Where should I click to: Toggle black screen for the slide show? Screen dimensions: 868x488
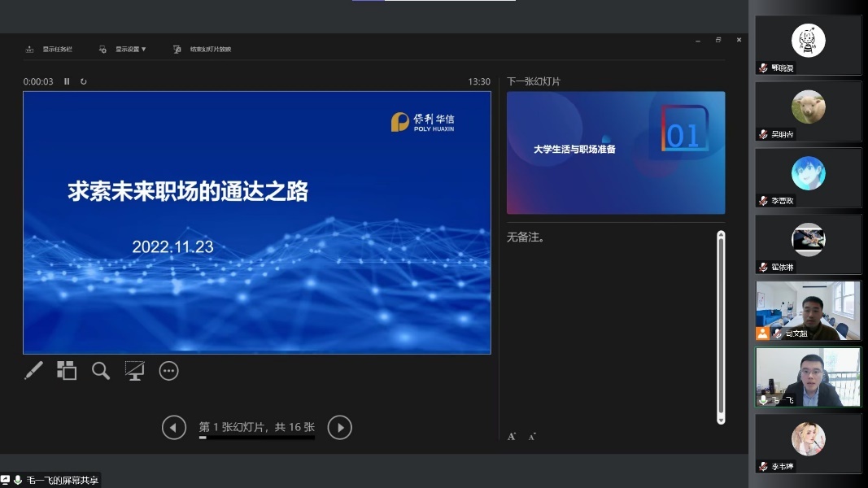click(134, 371)
